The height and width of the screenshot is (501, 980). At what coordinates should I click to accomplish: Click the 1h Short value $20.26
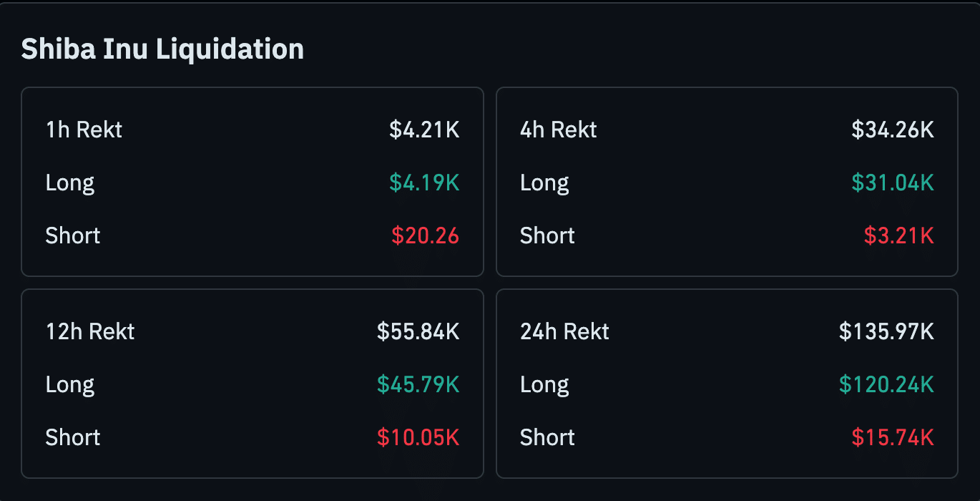(425, 235)
